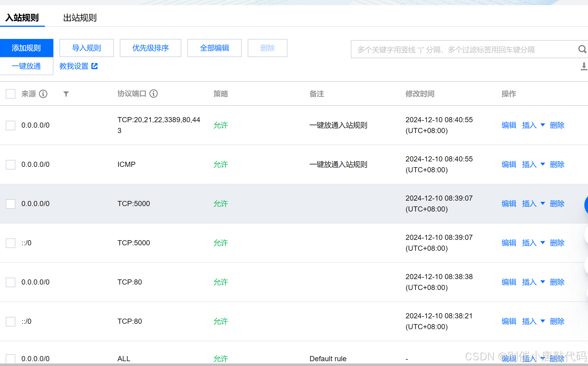
Task: Click info icon next to 来源 header
Action: click(x=43, y=94)
